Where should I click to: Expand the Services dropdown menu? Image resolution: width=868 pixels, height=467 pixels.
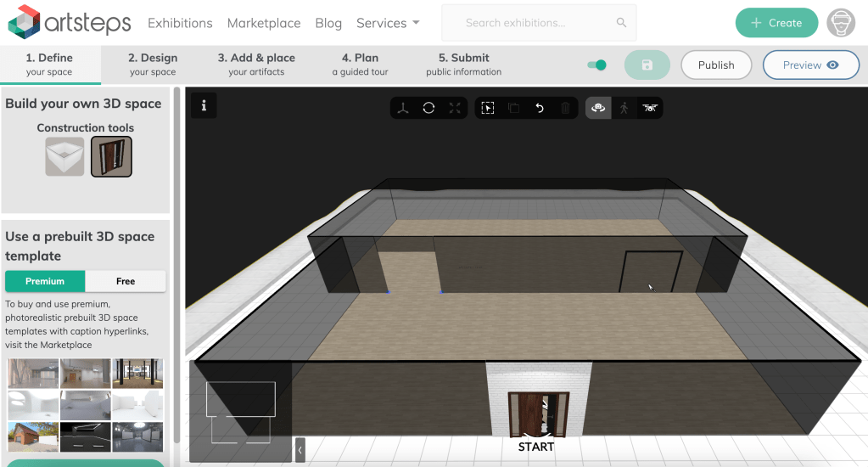pyautogui.click(x=388, y=23)
